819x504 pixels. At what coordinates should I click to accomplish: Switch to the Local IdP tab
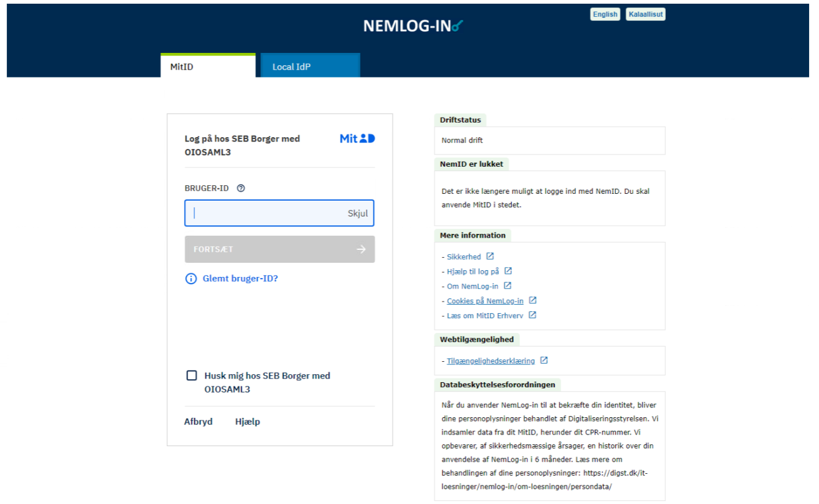coord(310,66)
